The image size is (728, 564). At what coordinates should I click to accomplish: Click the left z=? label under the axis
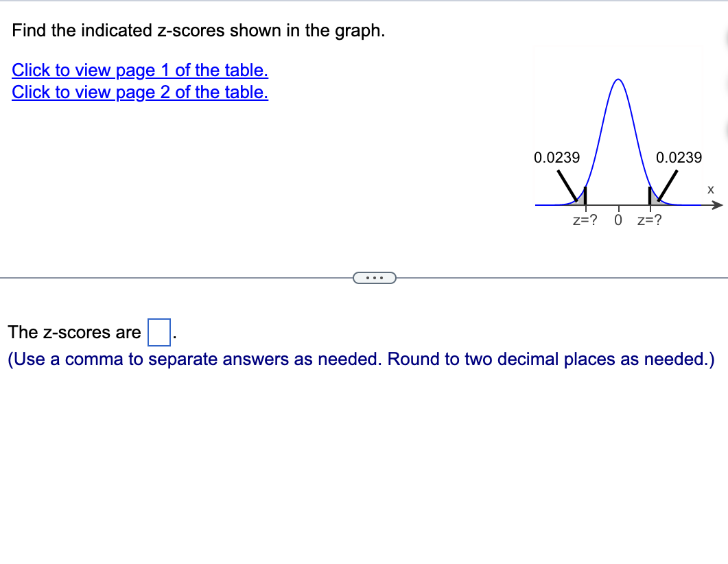tap(584, 220)
